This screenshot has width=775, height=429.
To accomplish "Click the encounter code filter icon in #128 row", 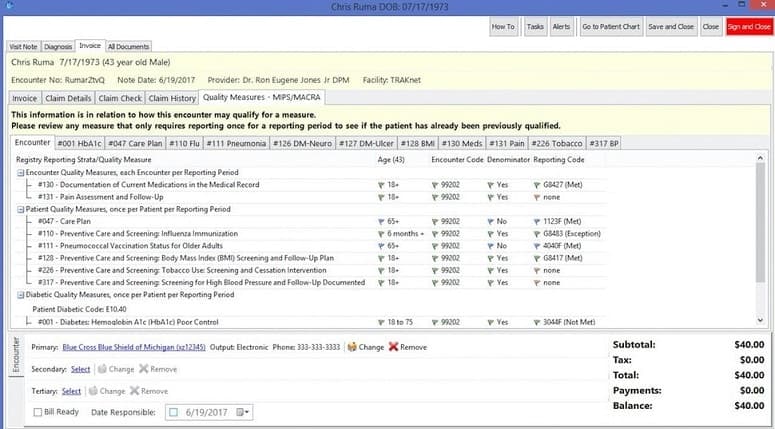I will pos(435,258).
